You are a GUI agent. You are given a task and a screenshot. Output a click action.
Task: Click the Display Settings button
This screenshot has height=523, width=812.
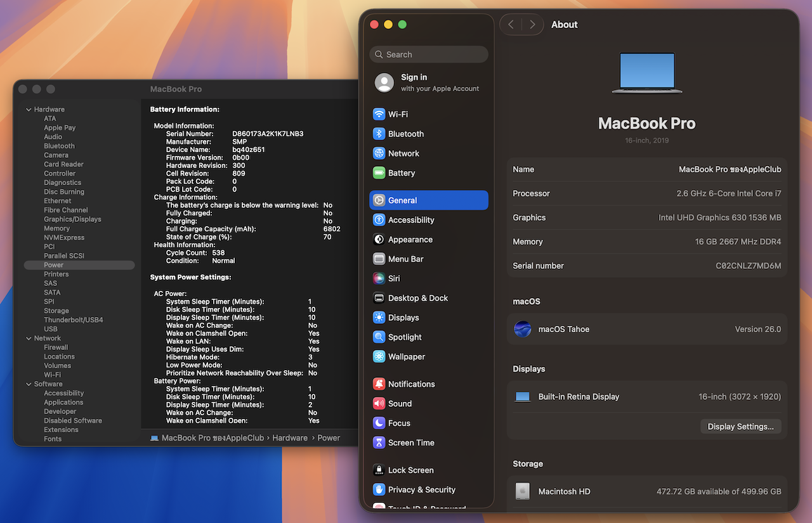tap(740, 427)
